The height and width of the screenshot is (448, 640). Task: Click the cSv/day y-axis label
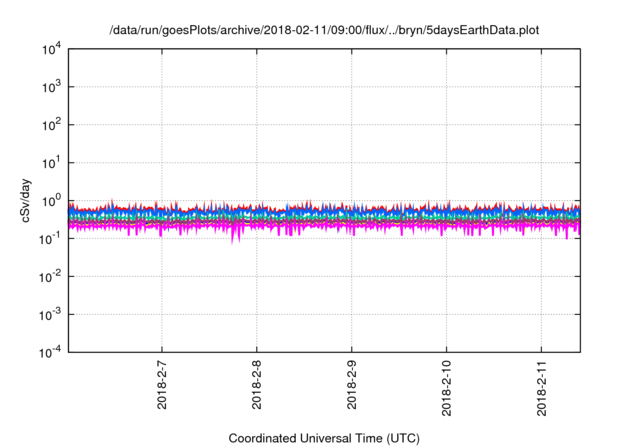click(x=25, y=200)
